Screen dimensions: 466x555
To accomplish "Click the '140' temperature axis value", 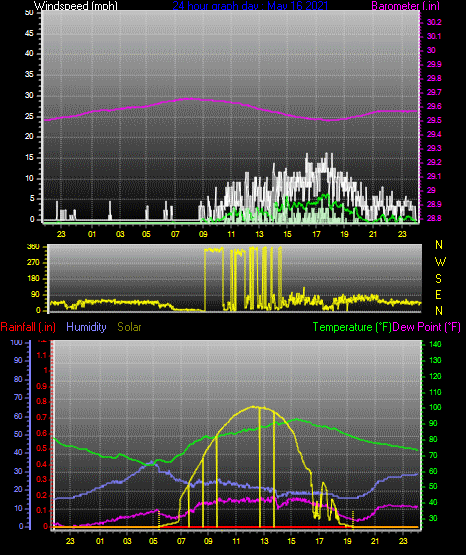I will tap(436, 344).
